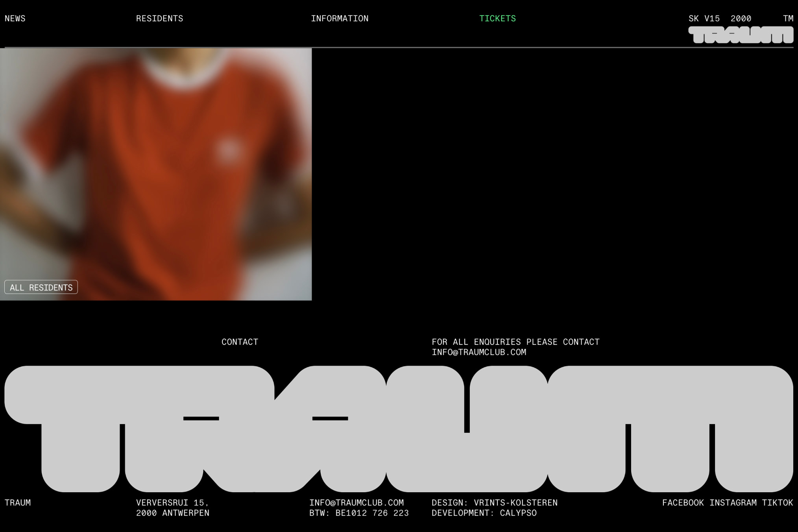The image size is (798, 532).
Task: Click the giant TRAUM footer logo
Action: (x=399, y=429)
